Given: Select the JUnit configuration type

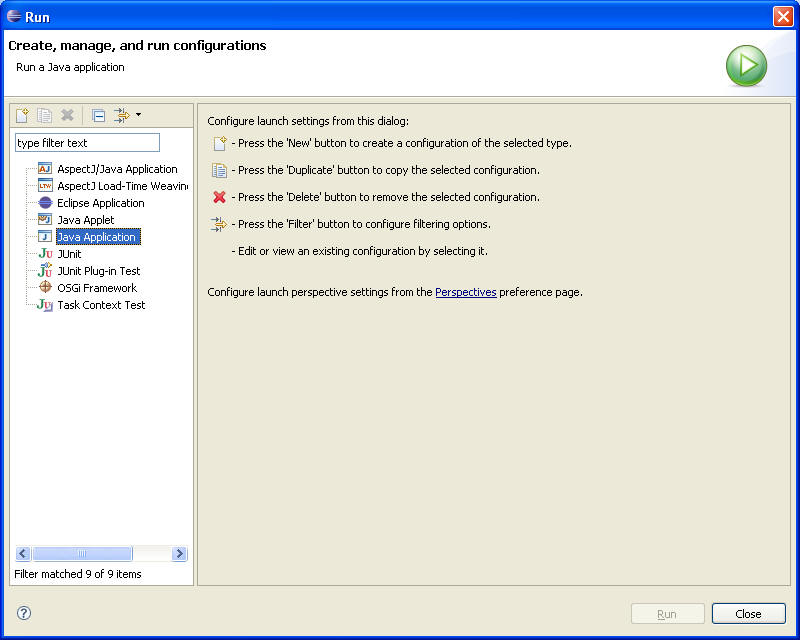Looking at the screenshot, I should point(69,254).
